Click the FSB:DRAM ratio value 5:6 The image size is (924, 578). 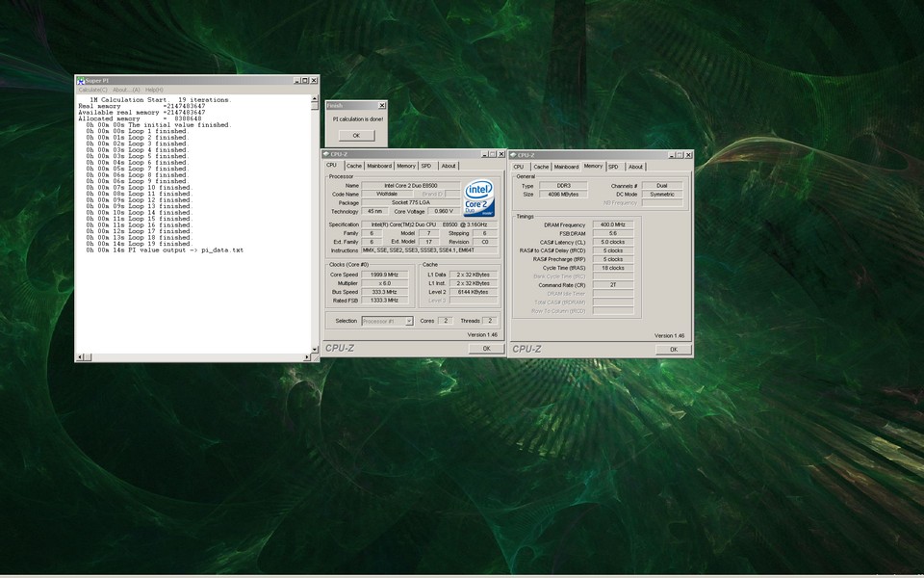(613, 233)
